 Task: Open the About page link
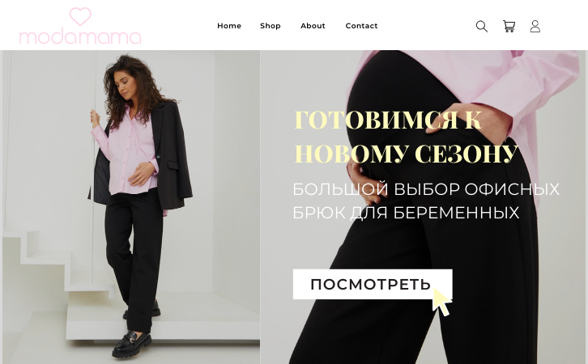coord(313,26)
